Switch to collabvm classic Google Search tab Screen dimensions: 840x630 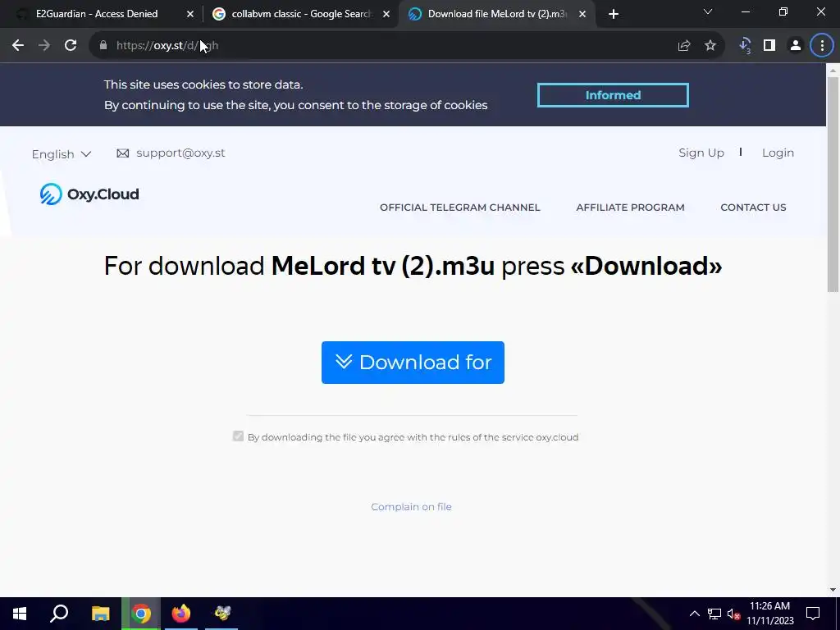pyautogui.click(x=302, y=14)
